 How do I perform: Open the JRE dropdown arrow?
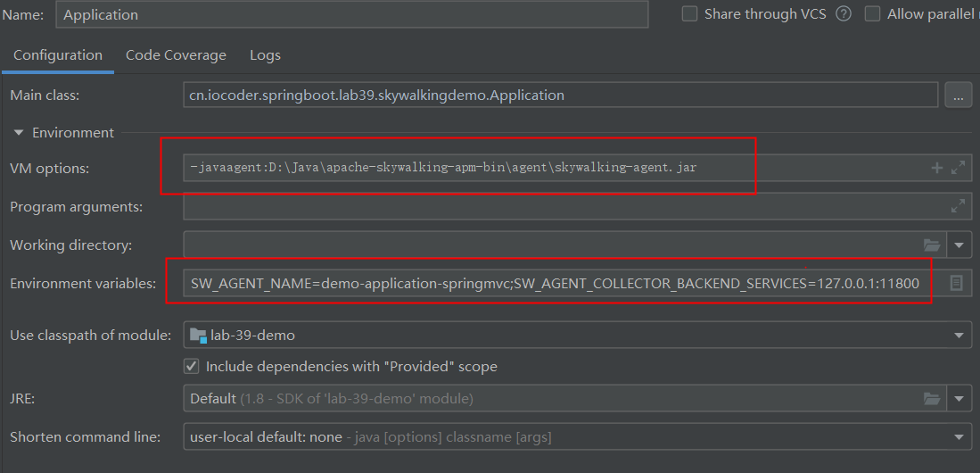click(959, 398)
